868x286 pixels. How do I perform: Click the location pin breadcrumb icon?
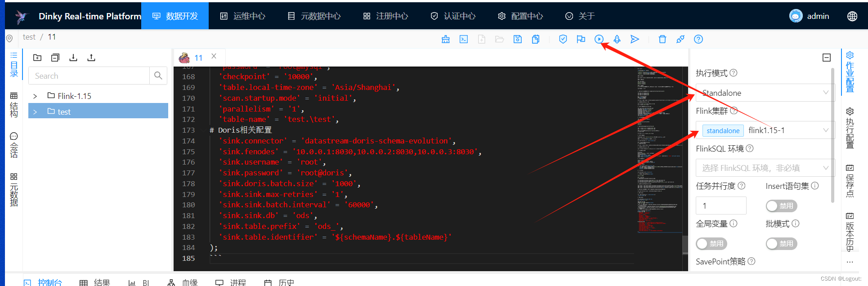(x=9, y=39)
